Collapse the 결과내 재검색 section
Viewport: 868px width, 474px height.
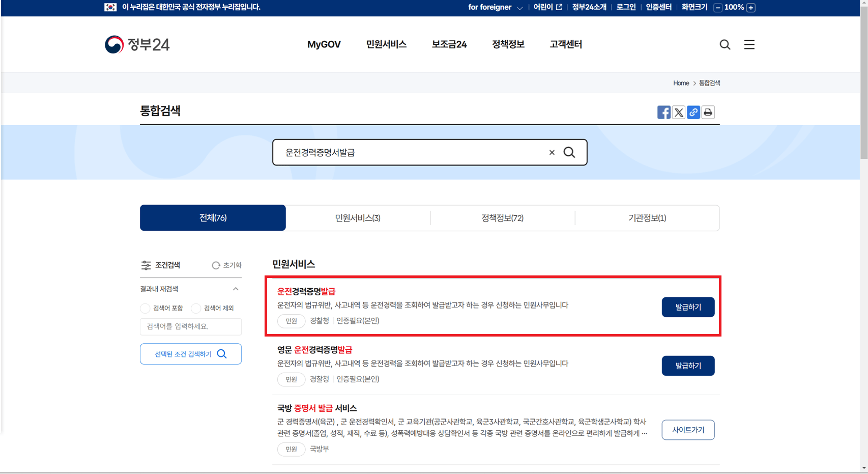click(235, 288)
